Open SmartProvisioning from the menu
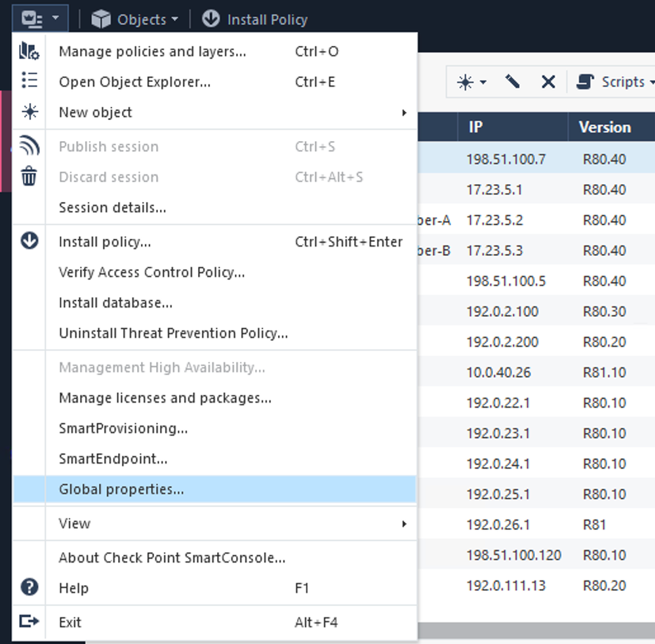 coord(214,429)
